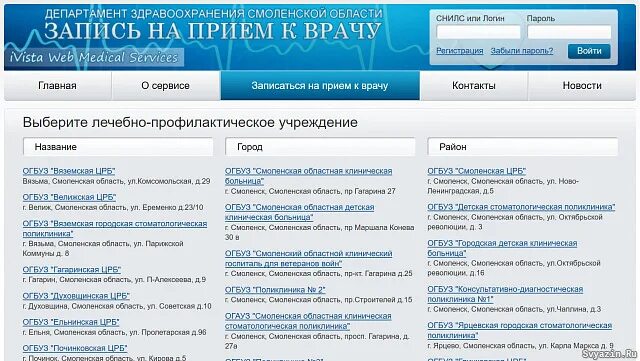Open ОГБУЗ "Ельнинская ЦРБ" link

pos(71,322)
